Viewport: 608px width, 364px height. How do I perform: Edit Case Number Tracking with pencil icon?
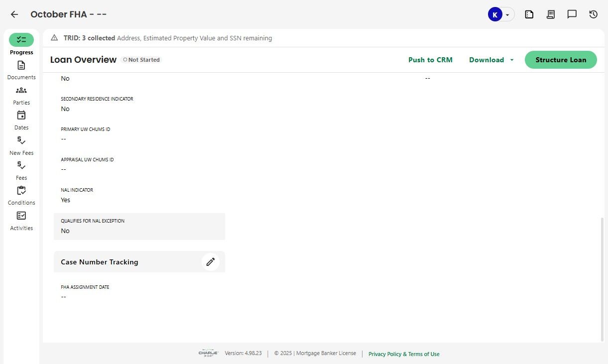pos(211,262)
